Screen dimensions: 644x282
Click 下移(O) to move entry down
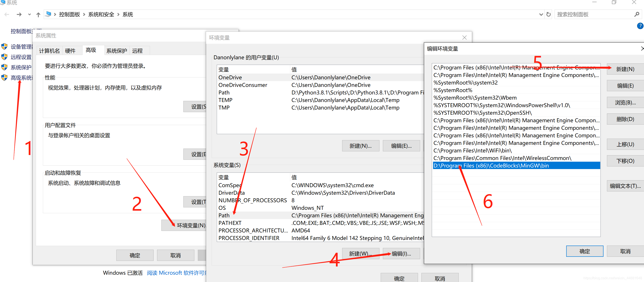pyautogui.click(x=625, y=161)
